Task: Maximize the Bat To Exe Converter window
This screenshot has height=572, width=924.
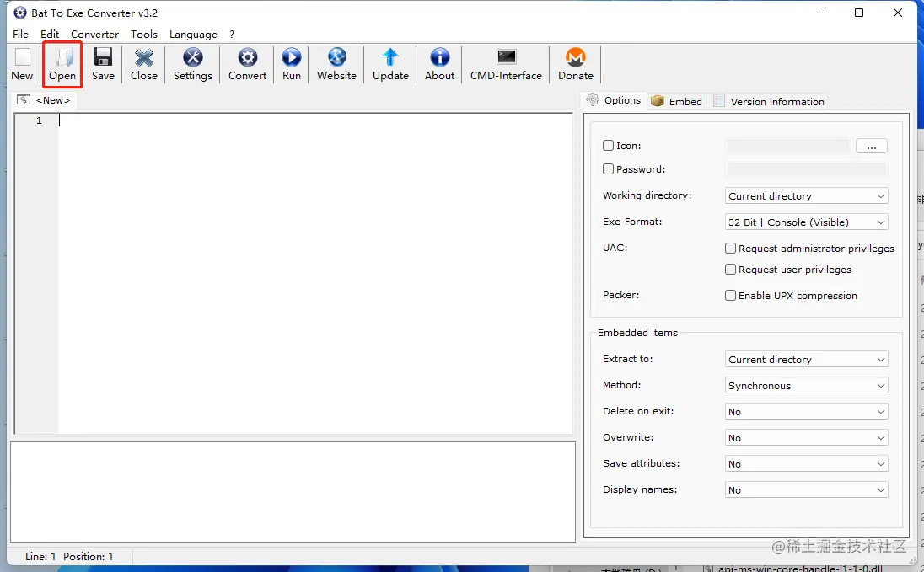Action: 859,13
